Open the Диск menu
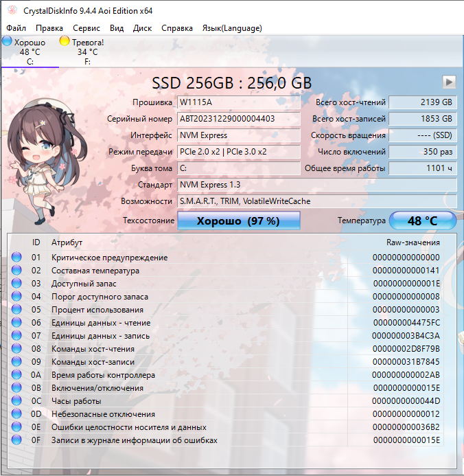The image size is (464, 476). pos(142,28)
